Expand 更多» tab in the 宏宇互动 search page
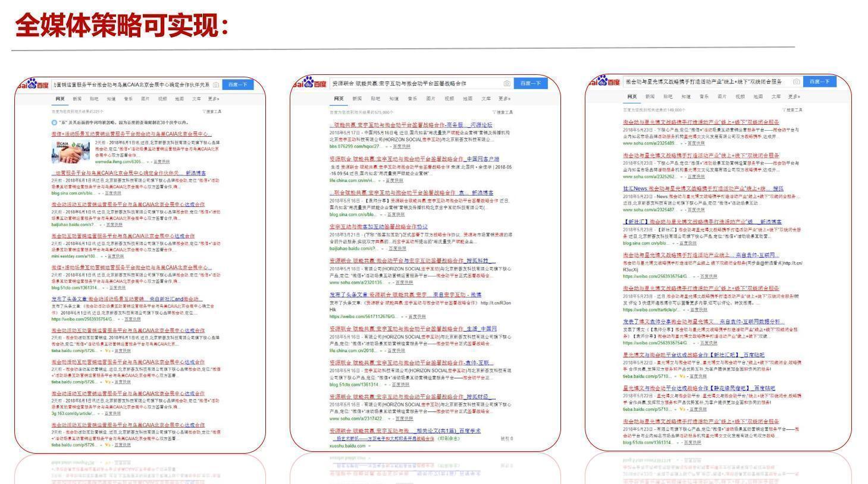868x484 pixels. [504, 99]
